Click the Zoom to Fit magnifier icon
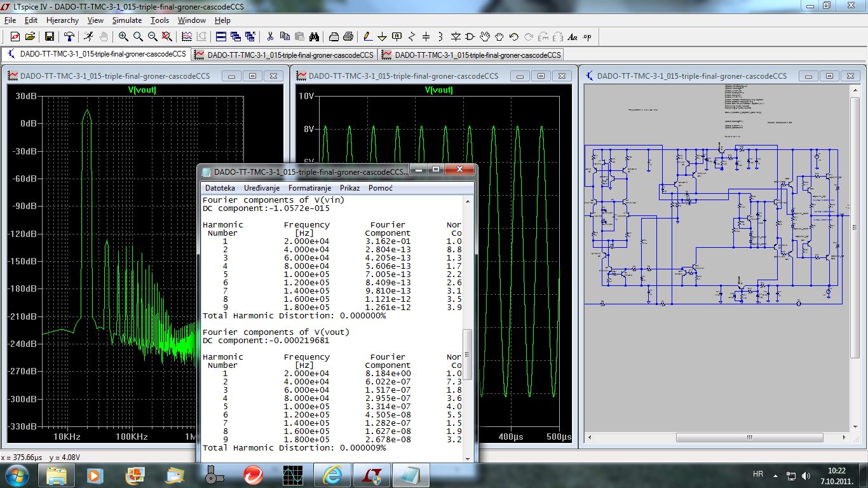 pos(166,37)
